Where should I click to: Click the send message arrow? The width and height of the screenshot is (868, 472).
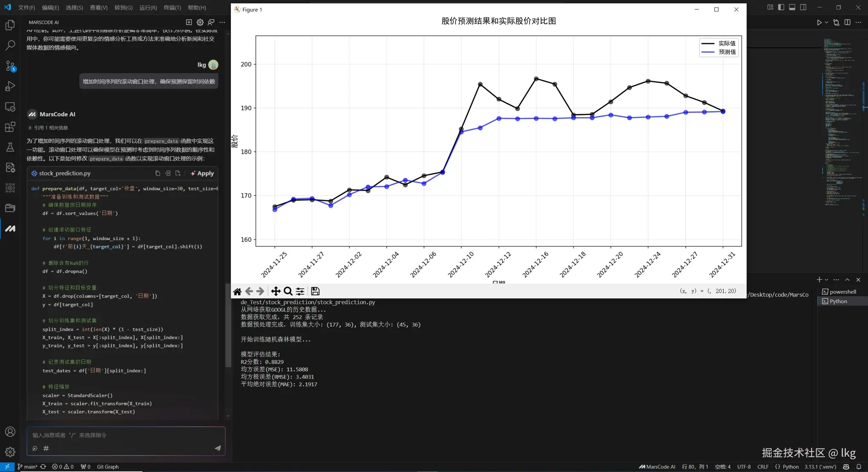(x=217, y=448)
